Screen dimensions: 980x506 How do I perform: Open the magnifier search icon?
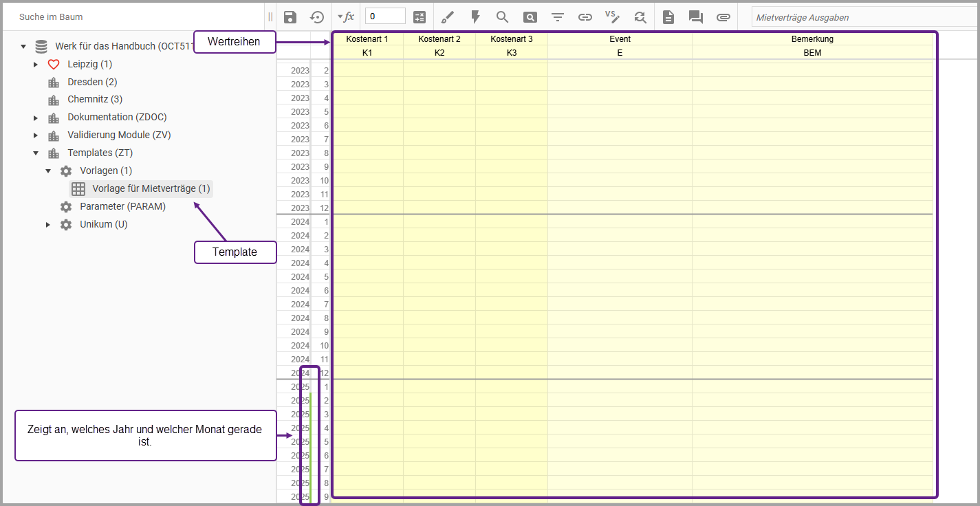click(502, 16)
